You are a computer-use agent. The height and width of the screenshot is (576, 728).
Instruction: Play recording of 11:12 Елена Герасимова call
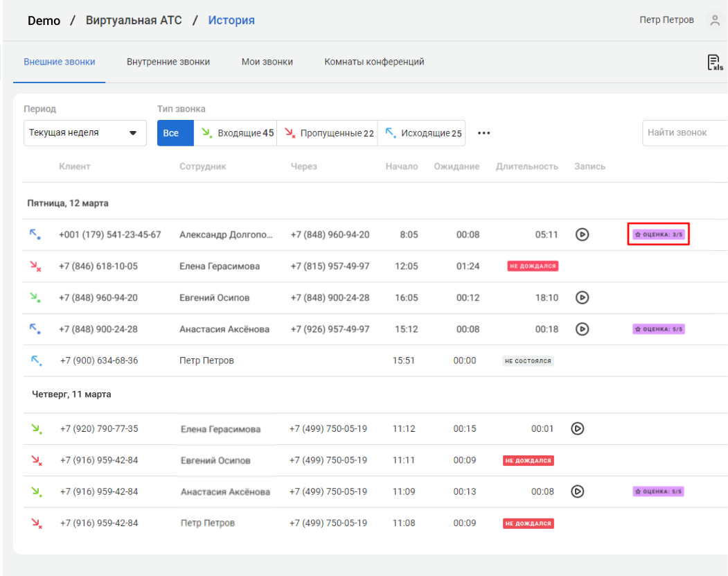click(577, 428)
